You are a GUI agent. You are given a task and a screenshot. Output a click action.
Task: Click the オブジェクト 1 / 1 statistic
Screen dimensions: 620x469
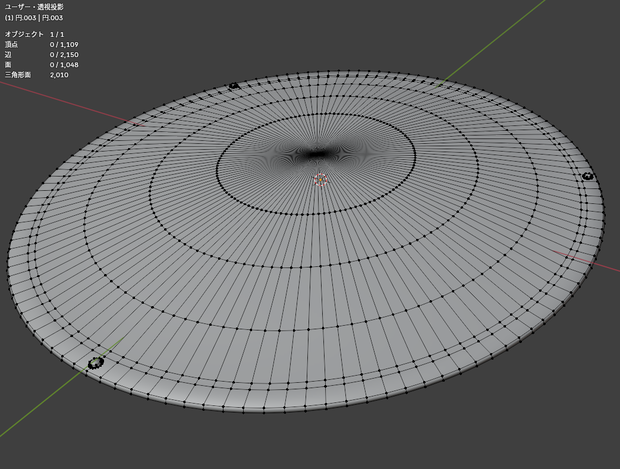point(34,34)
